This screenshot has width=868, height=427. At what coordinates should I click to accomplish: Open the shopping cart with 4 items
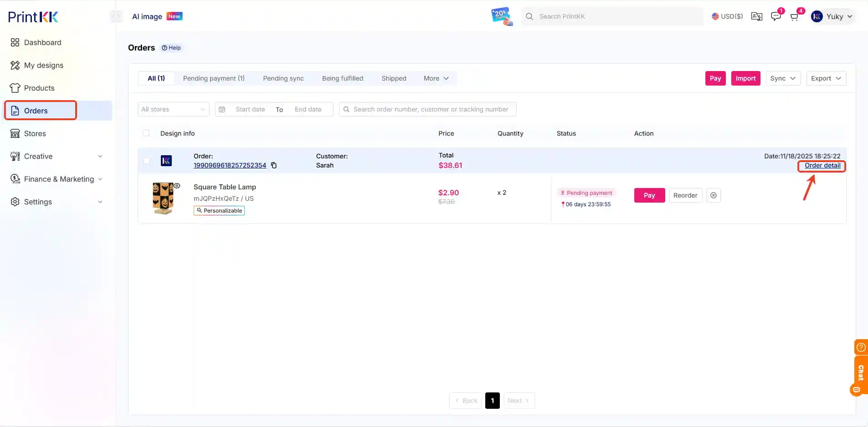(x=794, y=17)
